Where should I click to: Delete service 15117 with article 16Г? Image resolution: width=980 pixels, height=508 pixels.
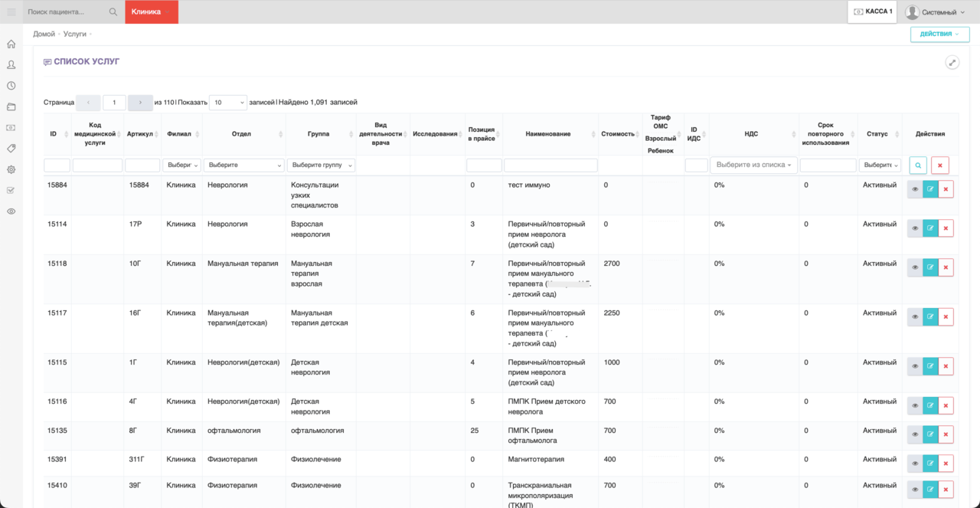(x=946, y=317)
